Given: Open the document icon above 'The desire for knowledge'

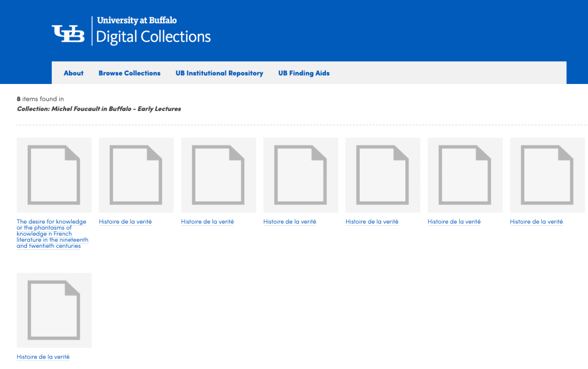Looking at the screenshot, I should [54, 175].
